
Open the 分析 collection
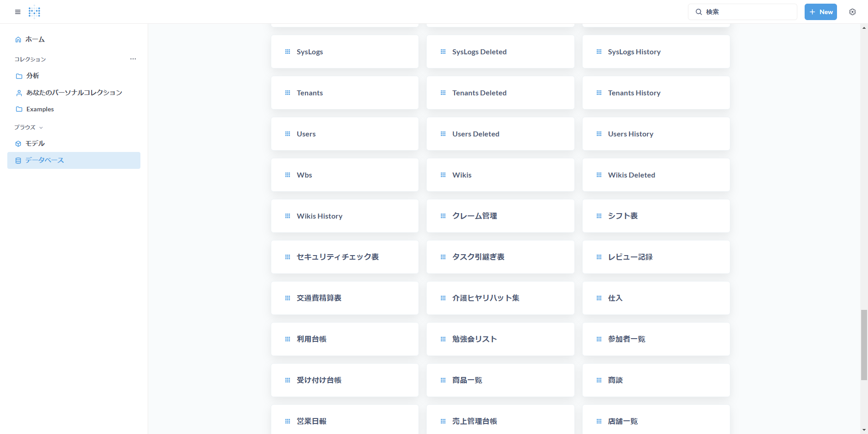pos(74,76)
